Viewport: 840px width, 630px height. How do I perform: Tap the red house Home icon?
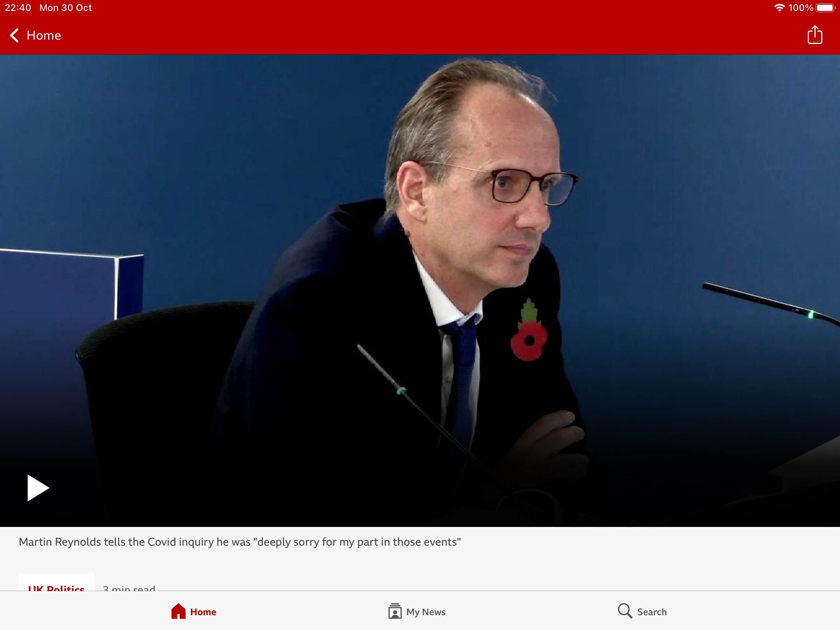tap(178, 611)
